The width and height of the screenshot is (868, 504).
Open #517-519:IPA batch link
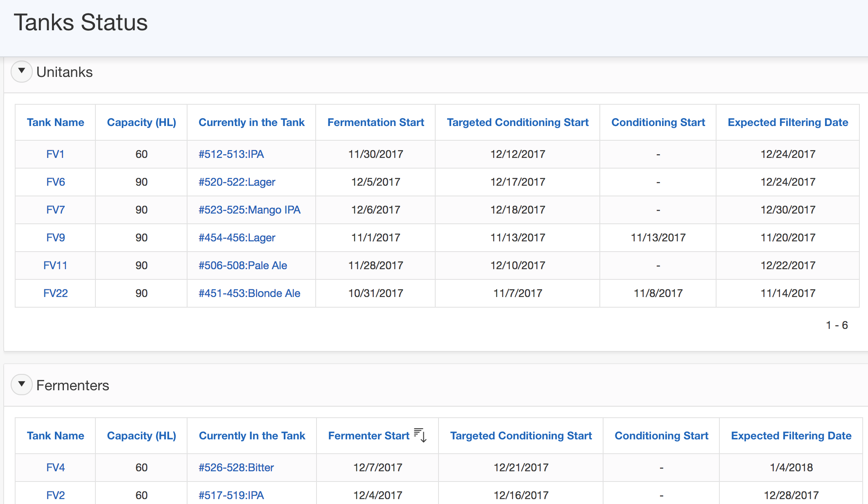click(231, 495)
